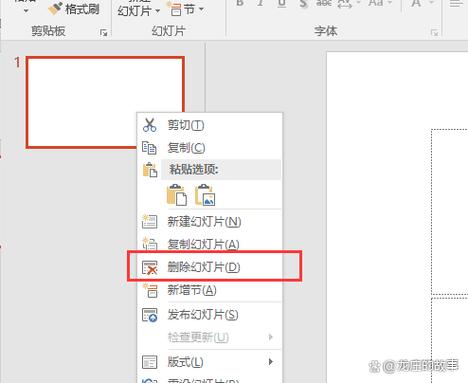This screenshot has height=383, width=468.
Task: Click the upper placeholder on the slide
Action: tap(450, 212)
